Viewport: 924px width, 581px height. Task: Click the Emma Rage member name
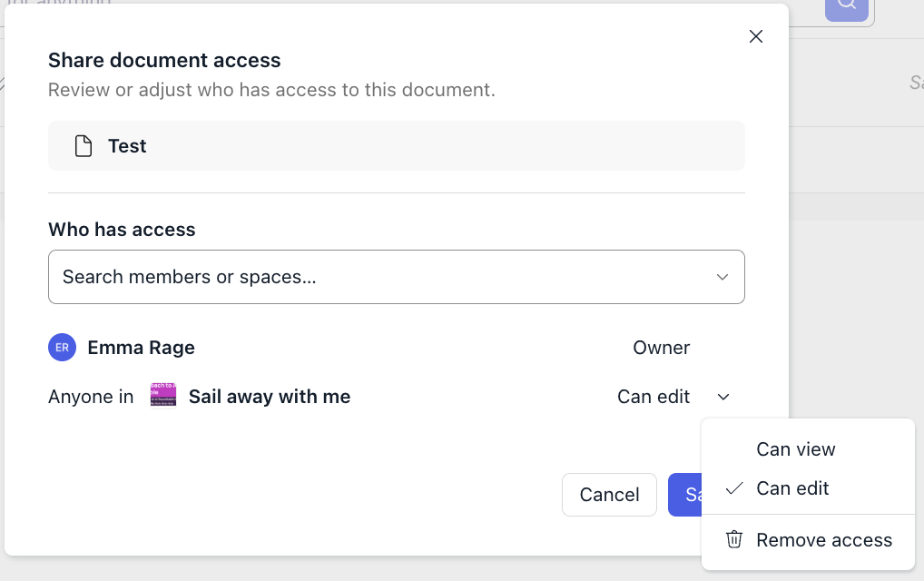pyautogui.click(x=142, y=348)
